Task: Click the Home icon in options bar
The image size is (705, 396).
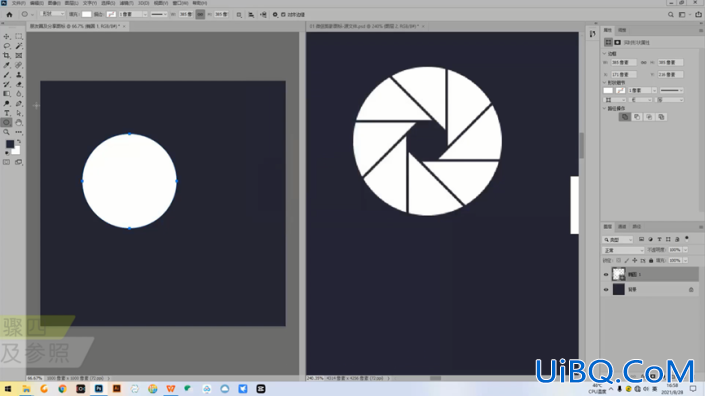Action: [9, 14]
